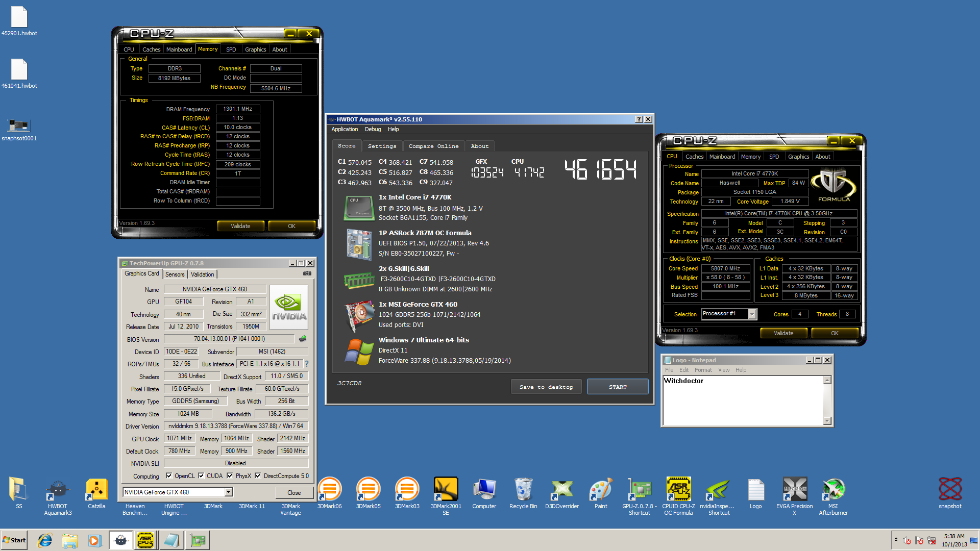980x551 pixels.
Task: Switch to SPD tab in memory CPU-Z
Action: [x=231, y=49]
